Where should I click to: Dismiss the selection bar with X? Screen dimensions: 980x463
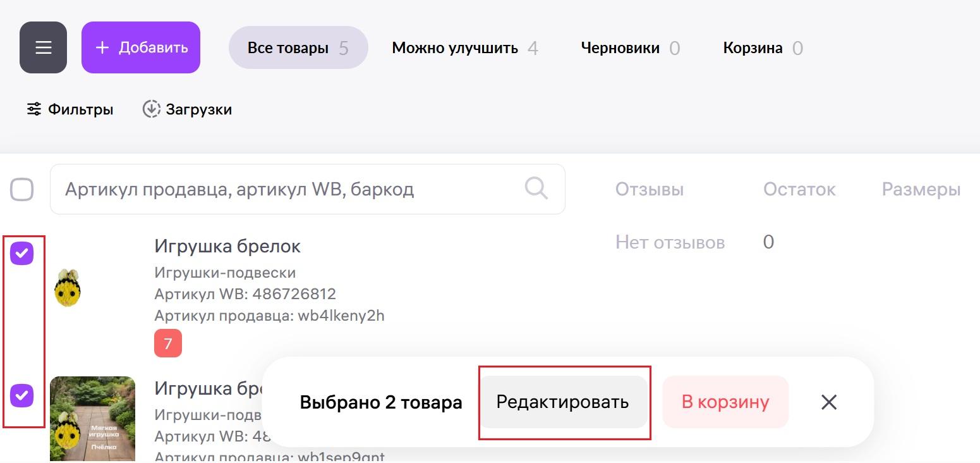point(829,402)
